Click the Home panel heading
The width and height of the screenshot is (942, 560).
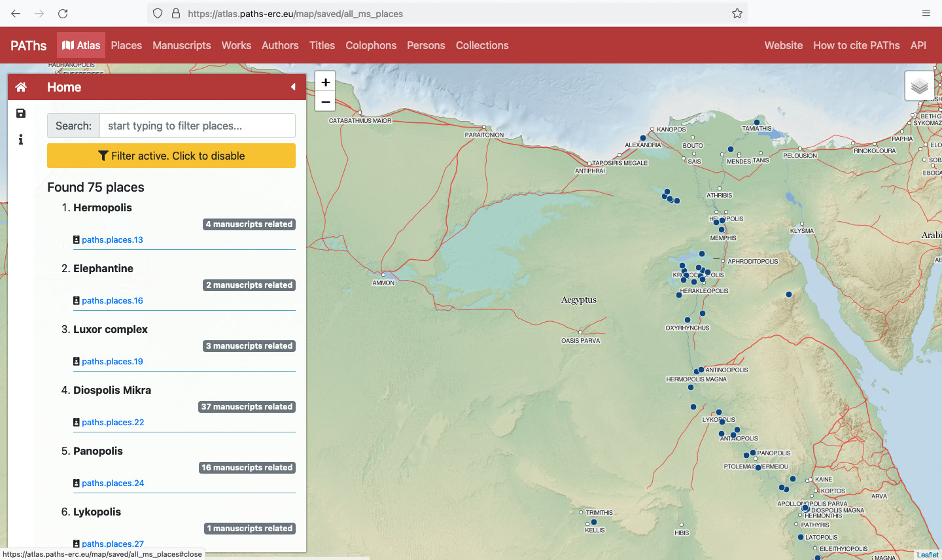[x=64, y=87]
